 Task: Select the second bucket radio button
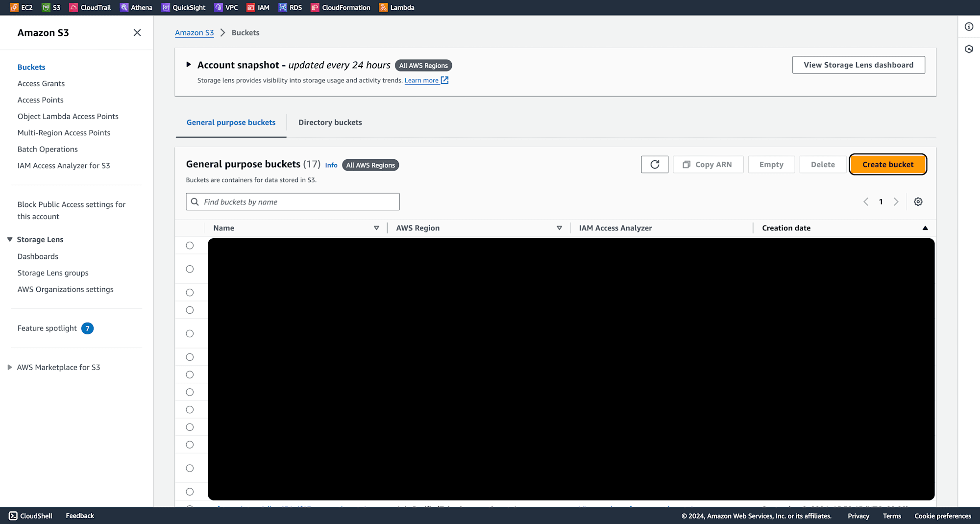[190, 269]
